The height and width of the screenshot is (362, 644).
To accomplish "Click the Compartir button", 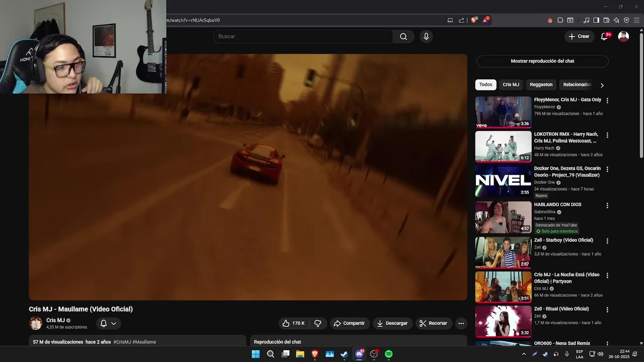I will (350, 323).
